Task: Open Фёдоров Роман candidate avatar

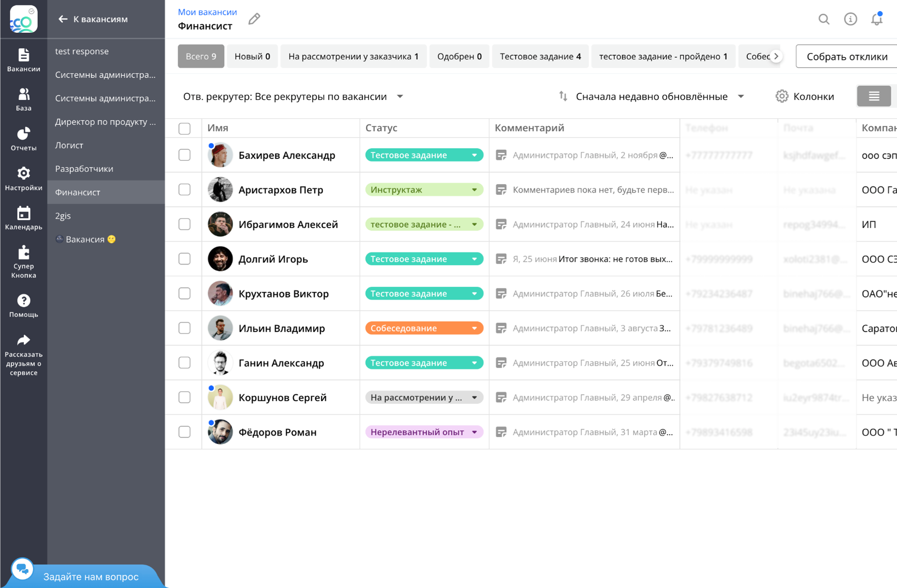Action: (x=220, y=432)
